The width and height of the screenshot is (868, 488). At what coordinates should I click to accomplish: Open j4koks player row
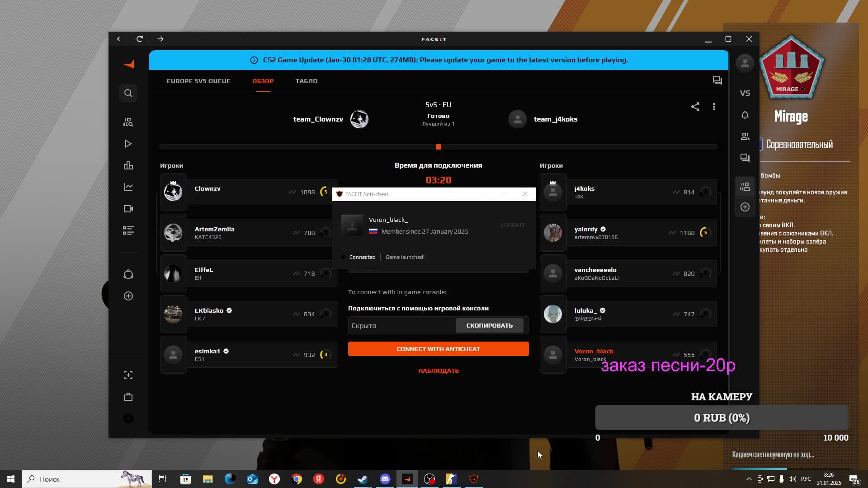(x=628, y=192)
